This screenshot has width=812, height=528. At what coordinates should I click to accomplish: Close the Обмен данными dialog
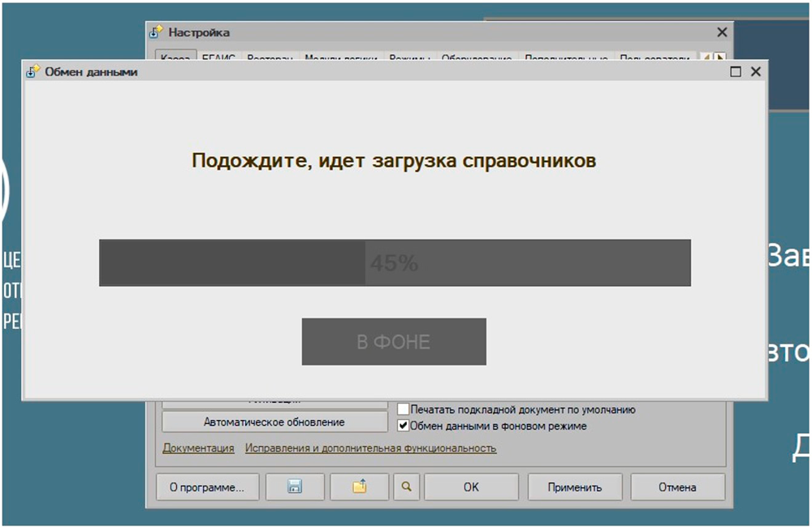[756, 71]
